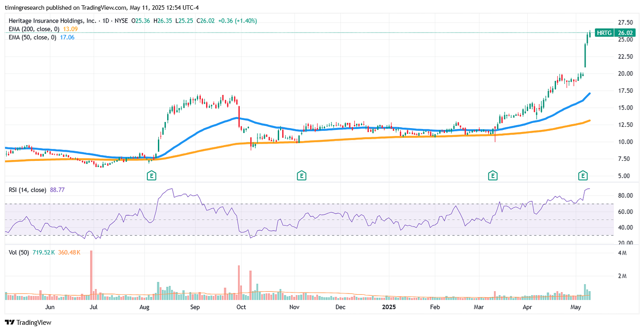
Task: Select the Vol (50) legend
Action: pyautogui.click(x=18, y=252)
